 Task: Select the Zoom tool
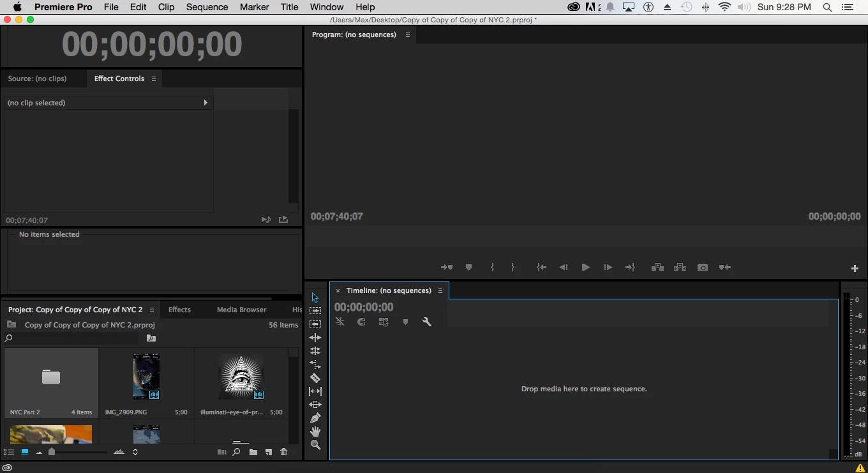click(x=315, y=445)
